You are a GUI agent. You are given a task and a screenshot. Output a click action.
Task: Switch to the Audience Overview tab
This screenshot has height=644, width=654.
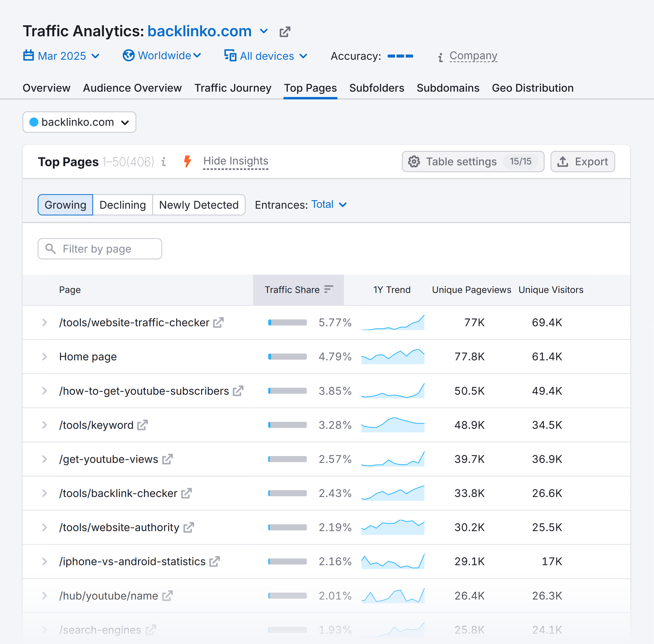tap(132, 88)
